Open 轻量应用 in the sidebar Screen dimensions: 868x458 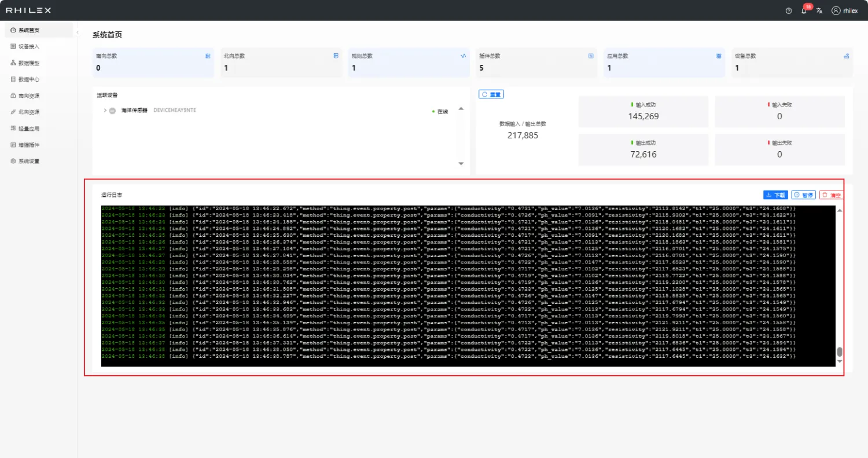pos(39,129)
